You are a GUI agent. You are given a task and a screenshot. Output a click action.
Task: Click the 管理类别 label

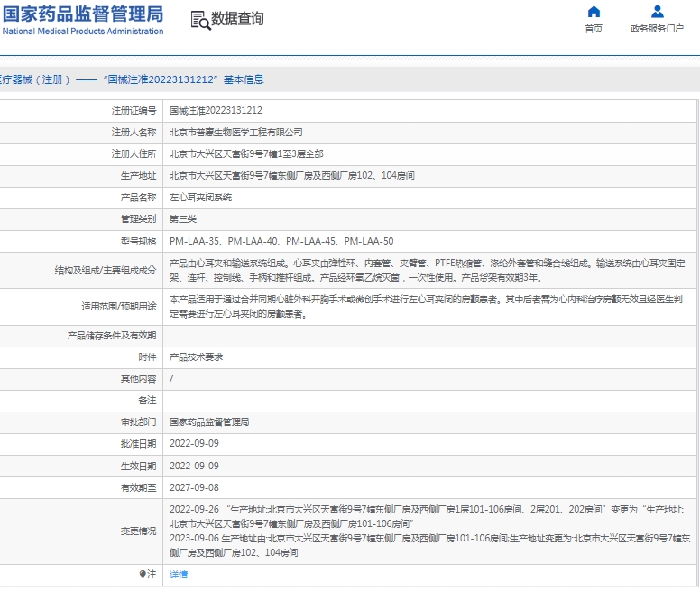click(x=138, y=219)
